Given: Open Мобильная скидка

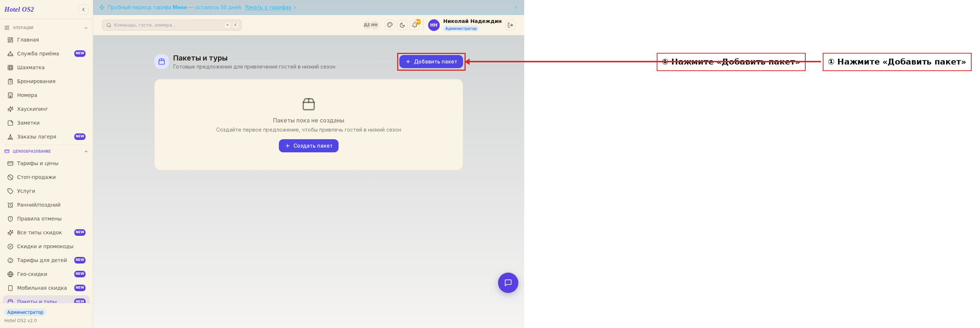Looking at the screenshot, I should coord(46,288).
